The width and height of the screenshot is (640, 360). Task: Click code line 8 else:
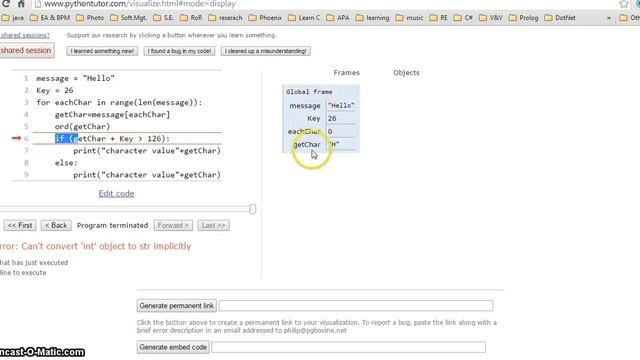click(x=66, y=163)
